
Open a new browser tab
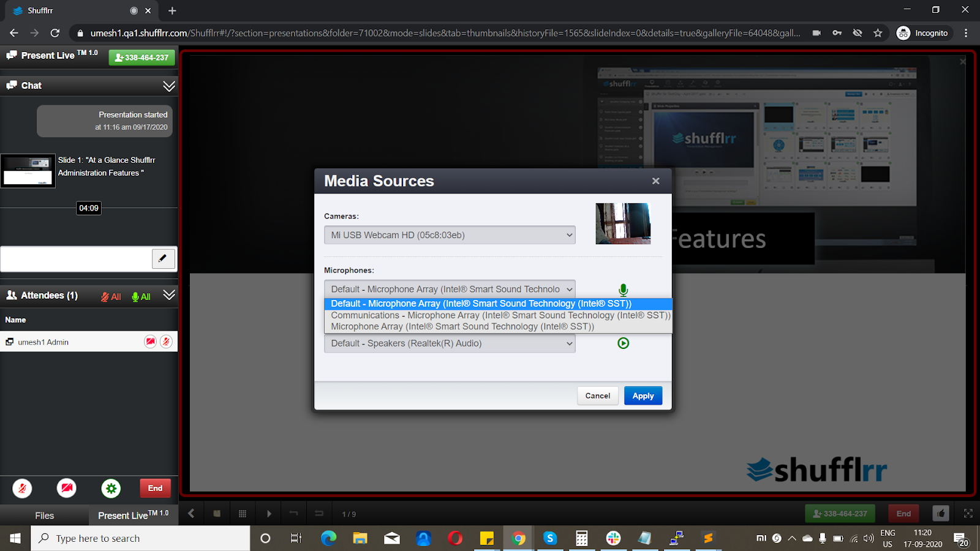point(172,10)
